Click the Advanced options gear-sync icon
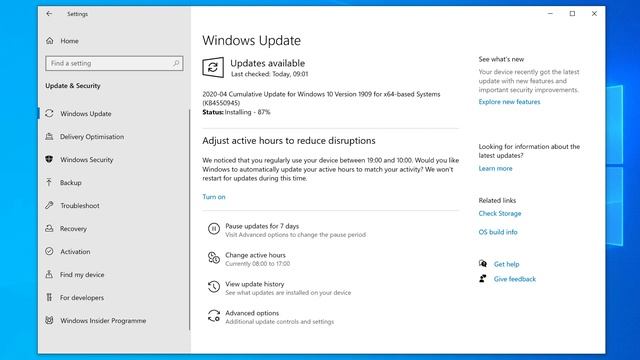 pos(213,316)
